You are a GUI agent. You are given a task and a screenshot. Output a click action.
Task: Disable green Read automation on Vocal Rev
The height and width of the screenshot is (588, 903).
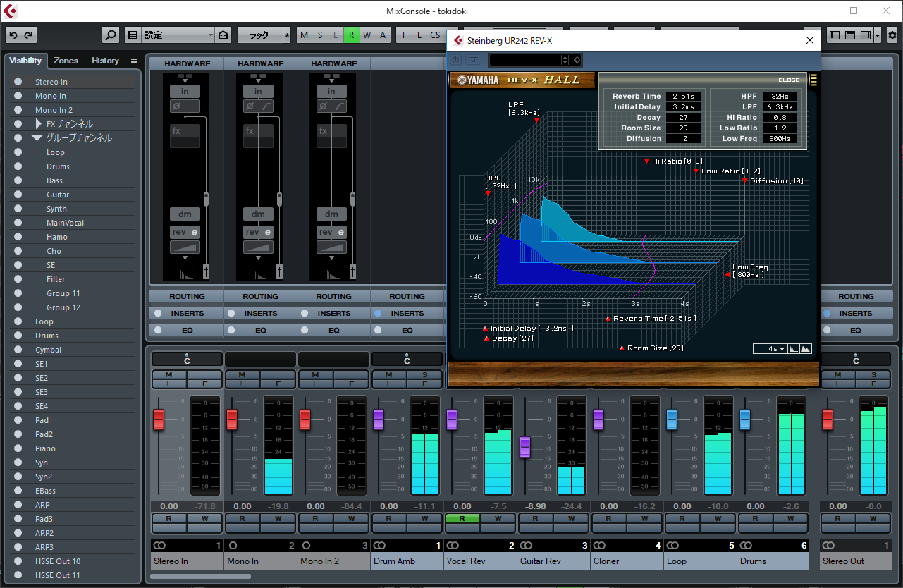[462, 518]
